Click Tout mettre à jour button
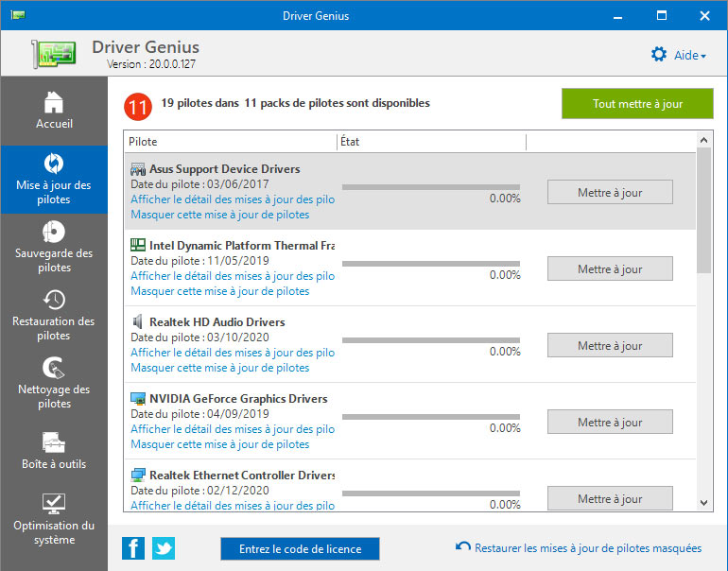Screen dimensions: 728x571 coord(637,104)
